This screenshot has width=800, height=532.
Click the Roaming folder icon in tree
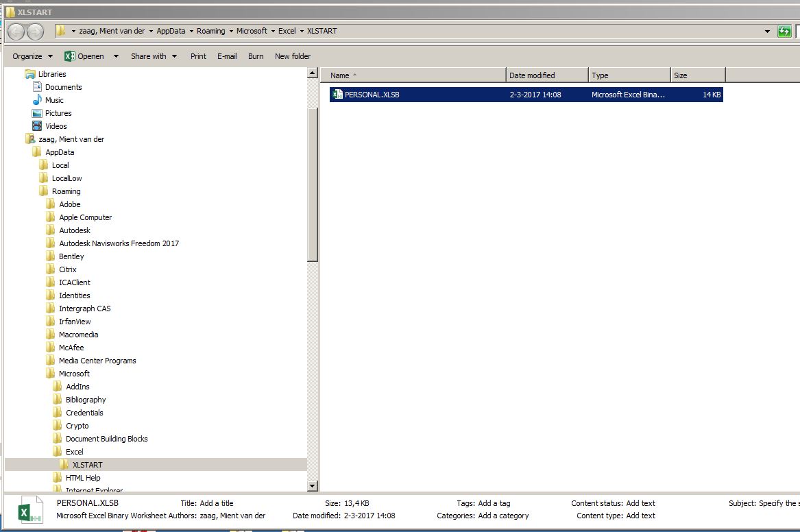(44, 191)
